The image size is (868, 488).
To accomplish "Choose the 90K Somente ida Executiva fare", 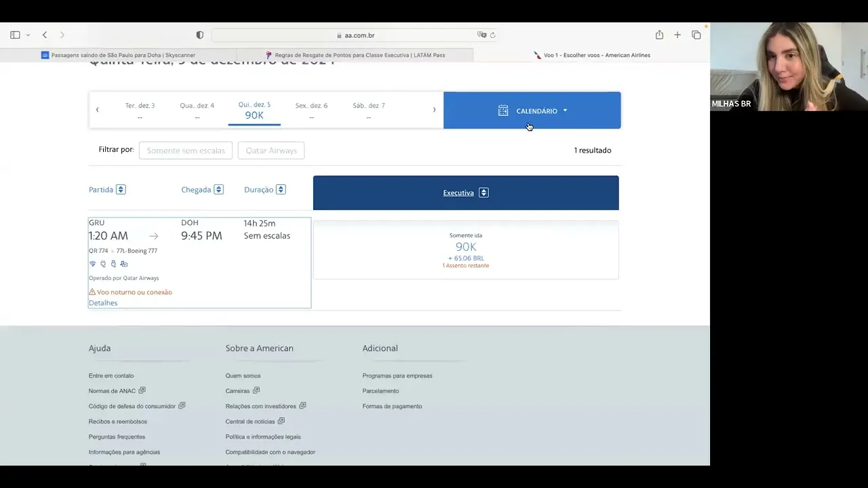I will [466, 250].
